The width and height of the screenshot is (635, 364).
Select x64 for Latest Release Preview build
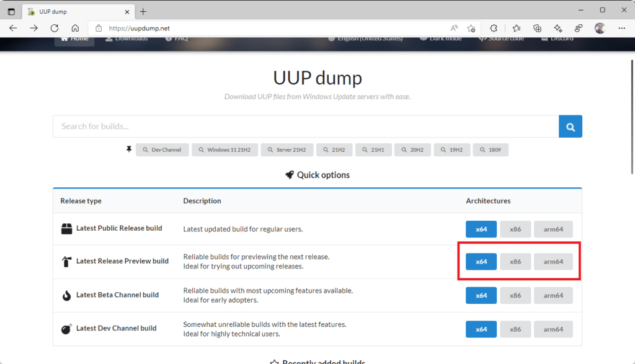coord(481,262)
